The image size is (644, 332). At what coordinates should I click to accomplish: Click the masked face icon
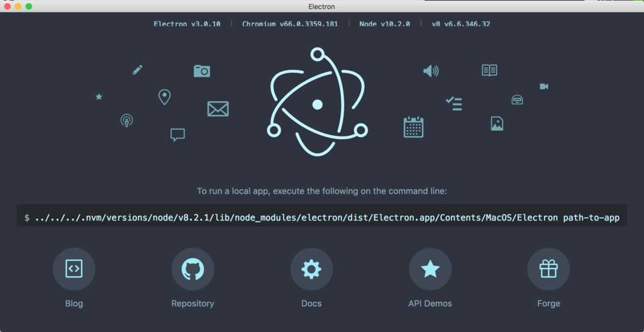517,99
